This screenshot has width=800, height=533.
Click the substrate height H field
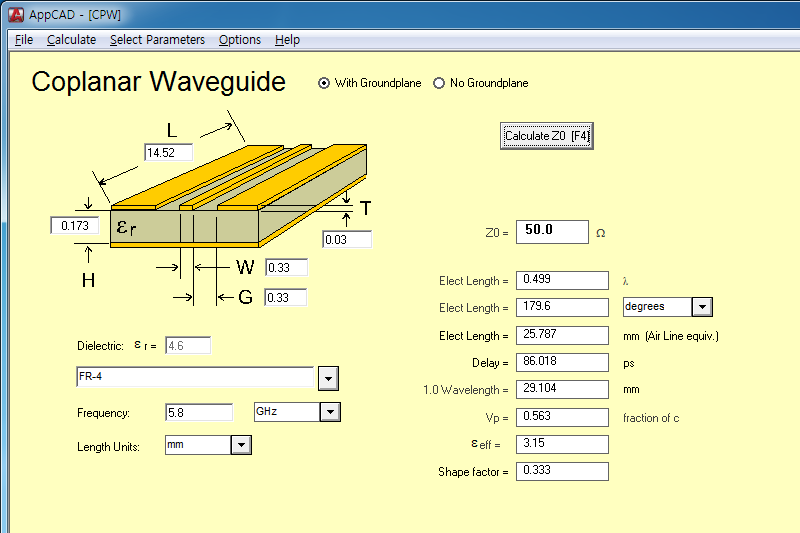click(x=77, y=226)
